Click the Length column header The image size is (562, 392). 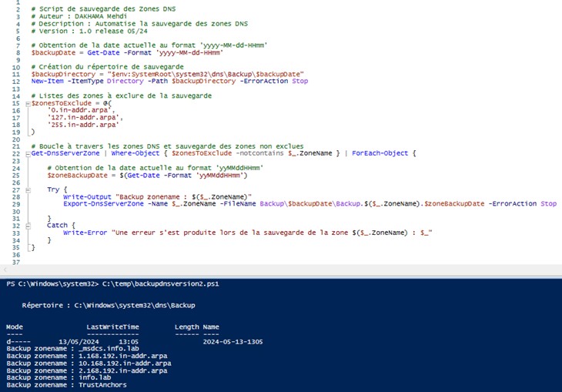187,327
